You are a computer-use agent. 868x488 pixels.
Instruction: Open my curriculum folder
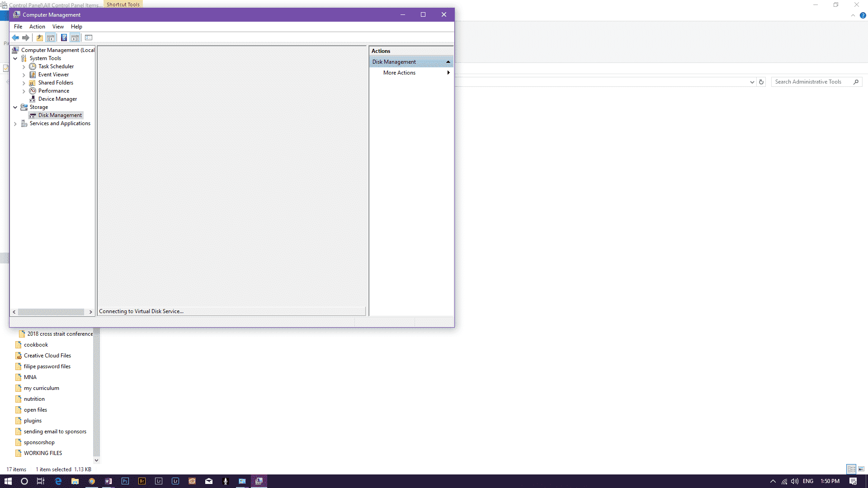point(41,388)
